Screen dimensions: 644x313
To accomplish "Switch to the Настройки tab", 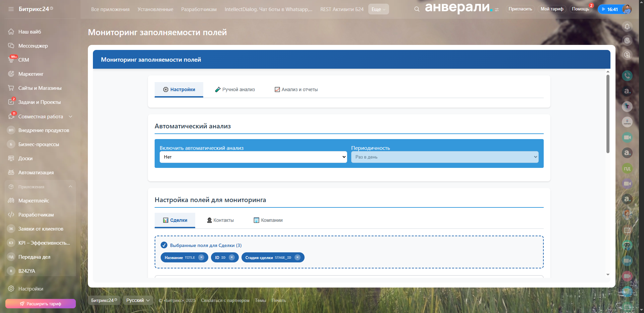I will (179, 89).
